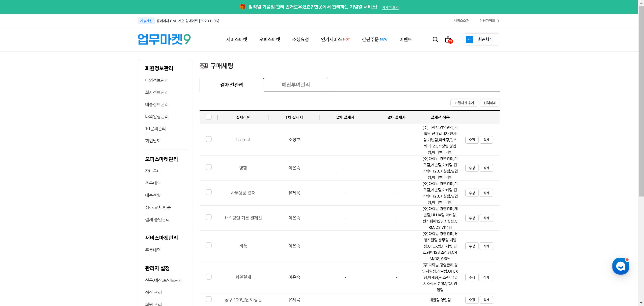Image resolution: width=644 pixels, height=306 pixels.
Task: Open the 이벤트 menu
Action: click(x=406, y=39)
